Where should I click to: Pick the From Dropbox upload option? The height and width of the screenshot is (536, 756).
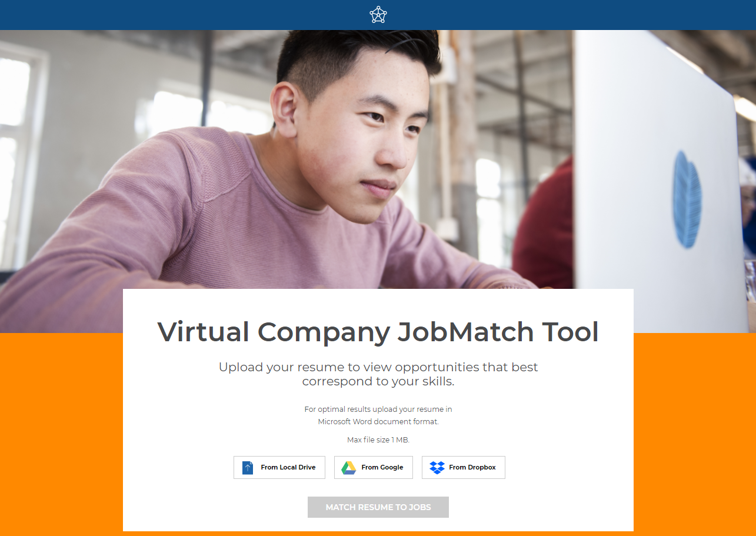coord(464,467)
